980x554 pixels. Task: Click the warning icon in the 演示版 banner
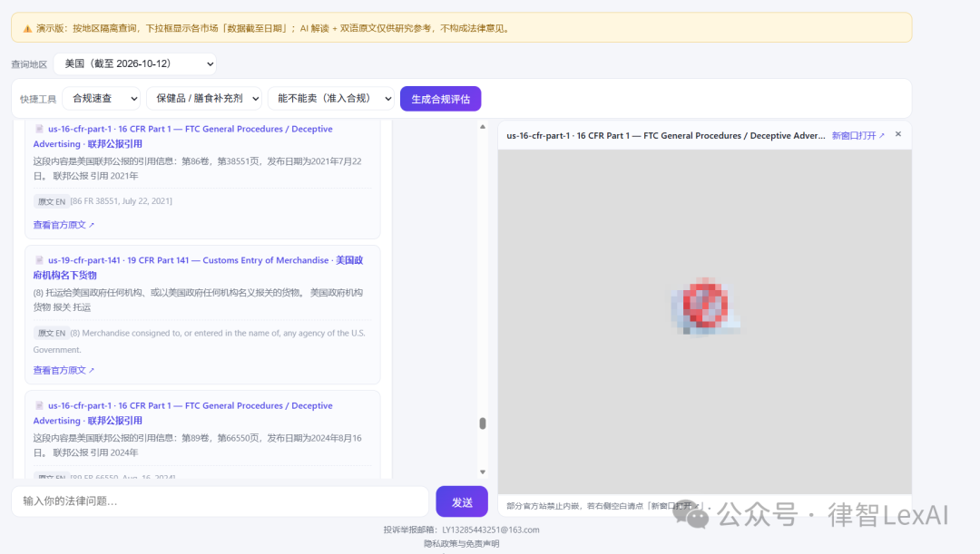(x=27, y=29)
